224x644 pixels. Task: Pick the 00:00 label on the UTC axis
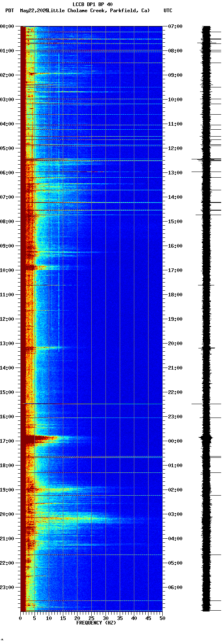[x=175, y=441]
